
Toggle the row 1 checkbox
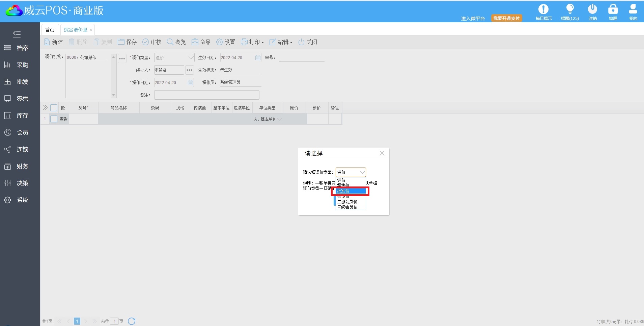(54, 119)
